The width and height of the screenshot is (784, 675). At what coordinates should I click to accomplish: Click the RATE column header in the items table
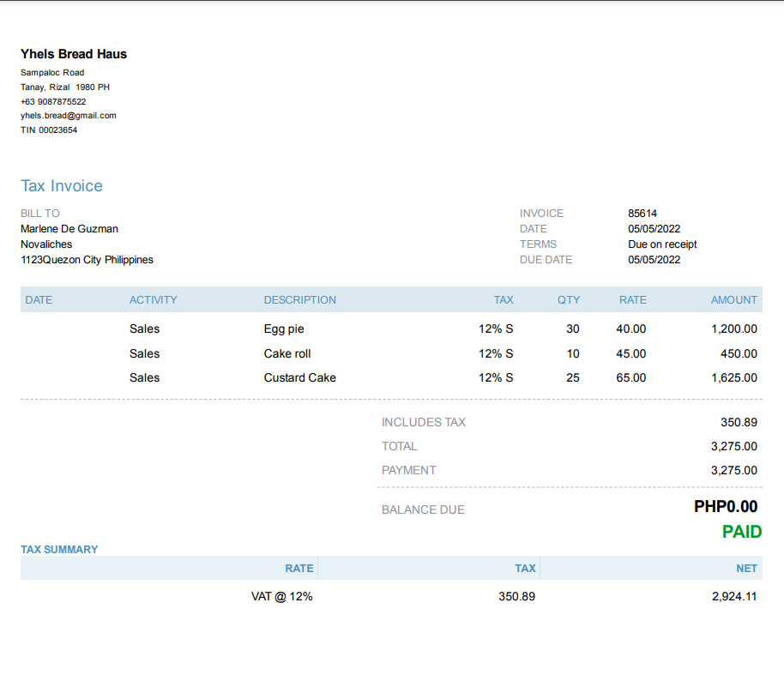pos(633,300)
